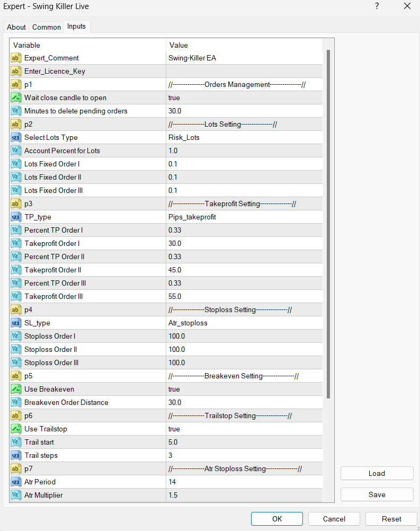
Task: Click the icon next to Trail steps
Action: [x=16, y=456]
